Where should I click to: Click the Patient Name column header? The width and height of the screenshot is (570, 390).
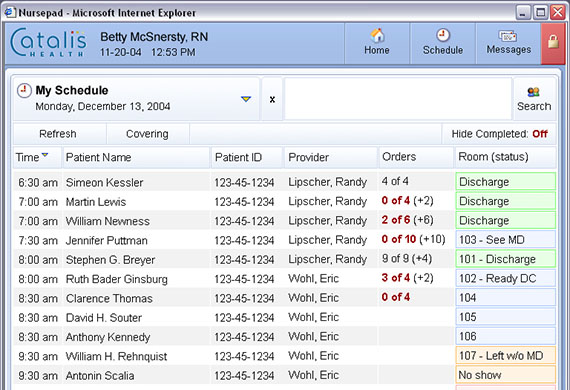pos(136,157)
